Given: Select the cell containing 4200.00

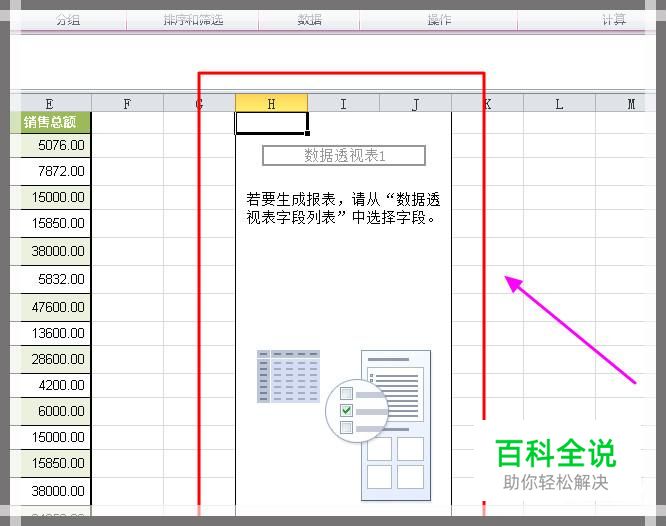Looking at the screenshot, I should (x=50, y=385).
